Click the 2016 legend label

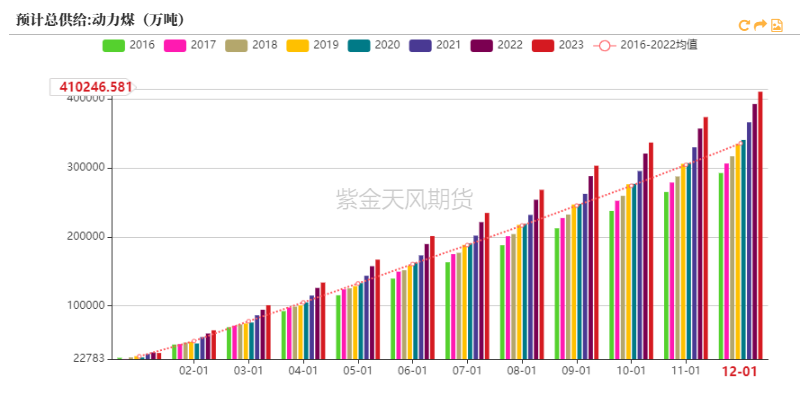click(142, 45)
